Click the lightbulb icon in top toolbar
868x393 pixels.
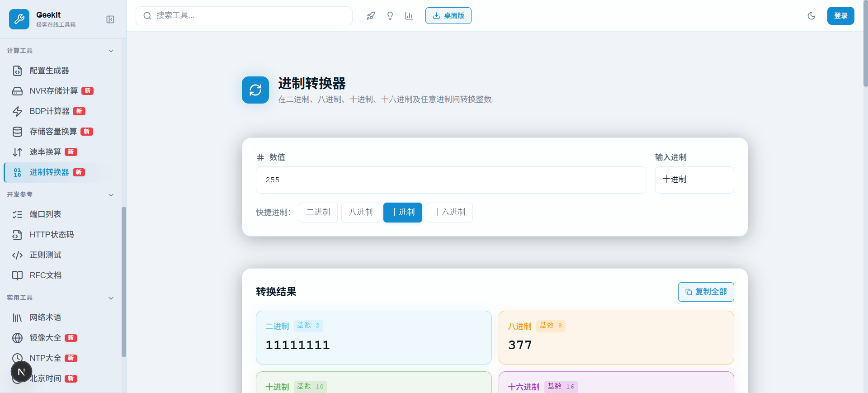coord(390,16)
